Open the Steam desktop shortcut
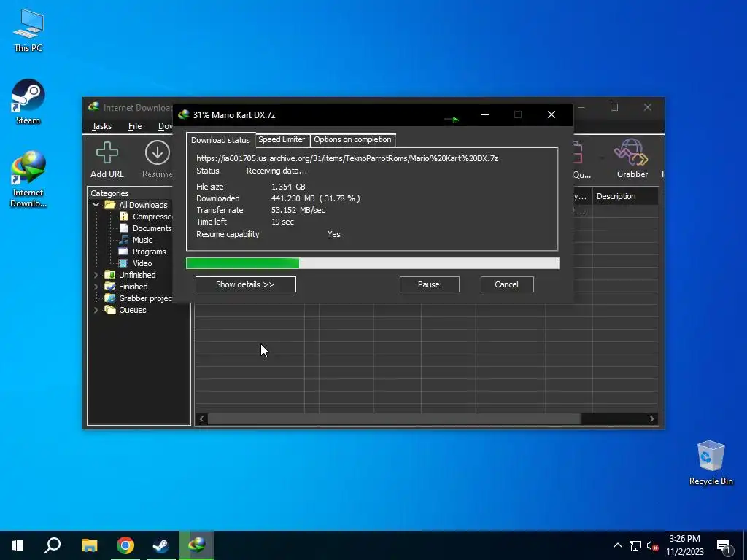This screenshot has height=560, width=747. click(28, 101)
